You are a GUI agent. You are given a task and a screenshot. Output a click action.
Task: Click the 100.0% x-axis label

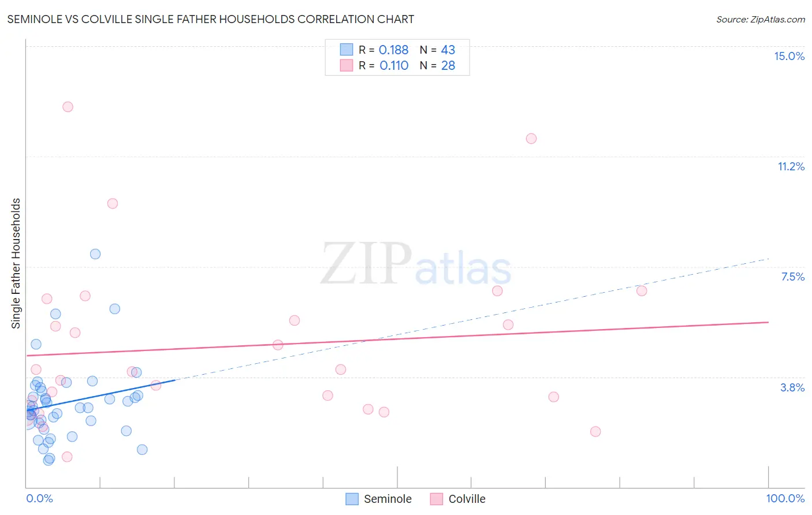click(785, 498)
